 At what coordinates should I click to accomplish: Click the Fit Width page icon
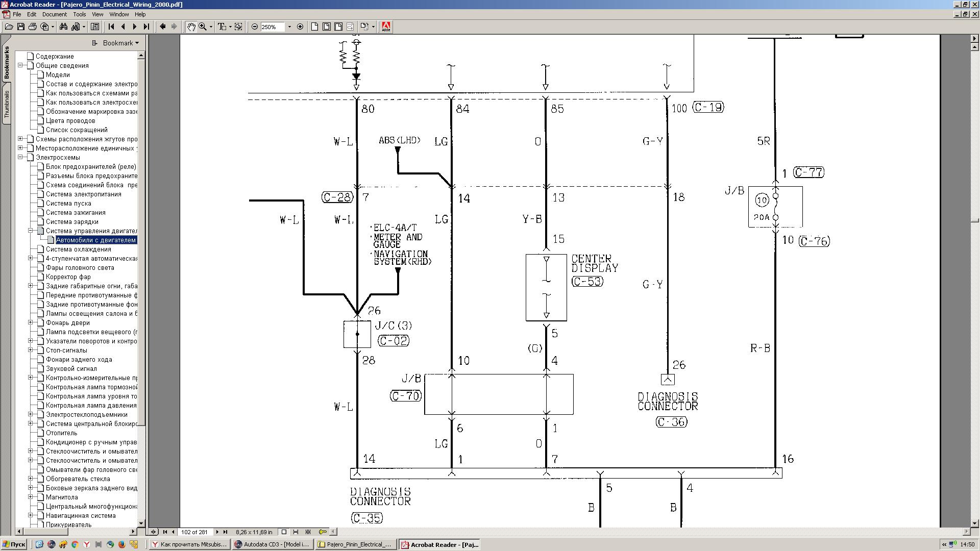[x=338, y=27]
